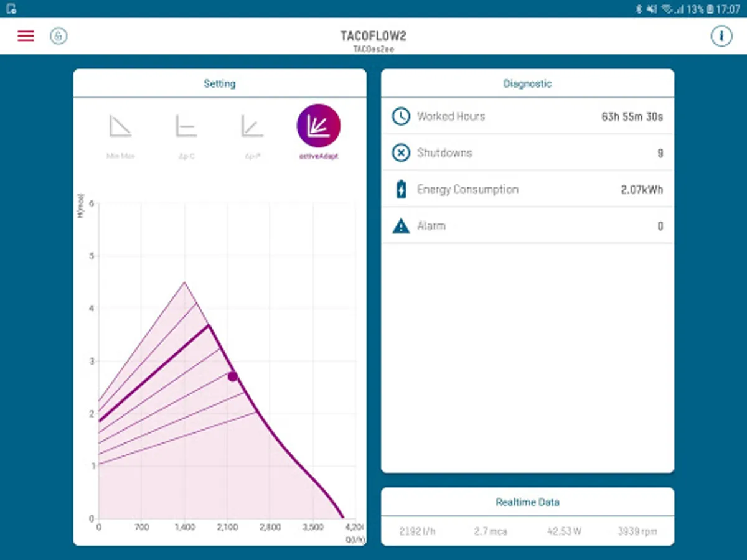Tap the Min Max label text
The width and height of the screenshot is (747, 560).
pos(120,156)
